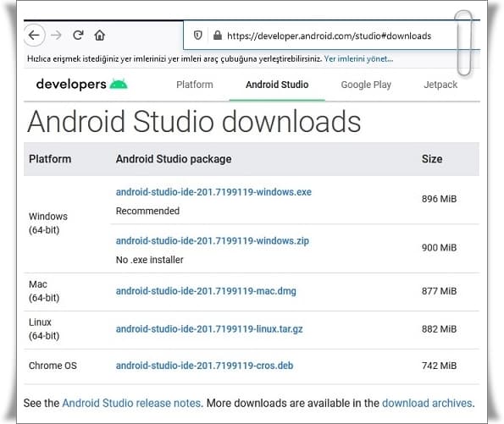This screenshot has width=504, height=424.
Task: Go back using the browser back arrow
Action: (34, 35)
